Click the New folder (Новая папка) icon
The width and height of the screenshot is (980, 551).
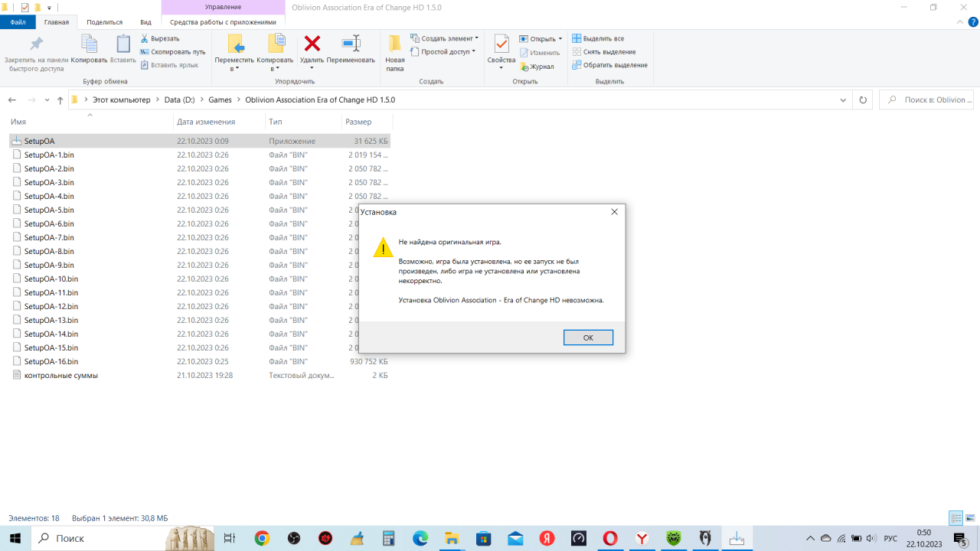pyautogui.click(x=395, y=44)
